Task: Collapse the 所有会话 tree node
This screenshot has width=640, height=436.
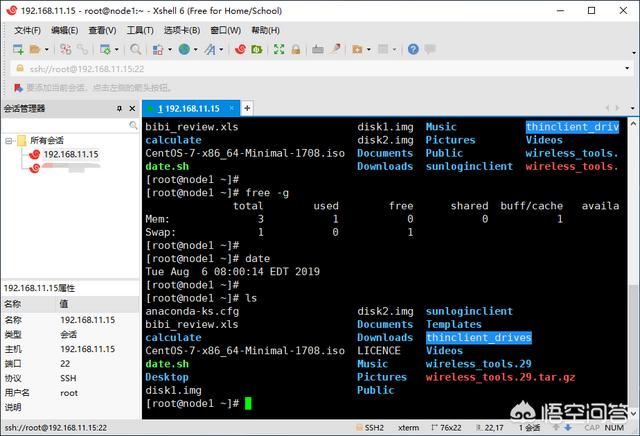Action: coord(9,140)
